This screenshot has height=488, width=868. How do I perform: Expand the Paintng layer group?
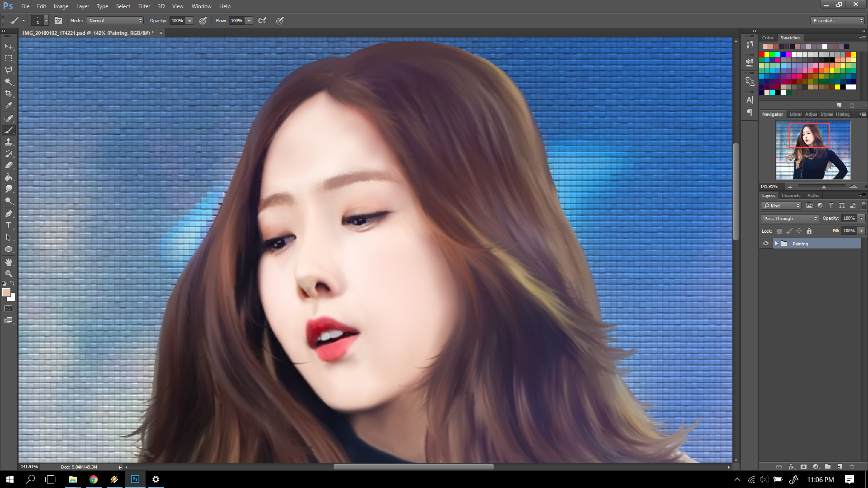point(776,244)
